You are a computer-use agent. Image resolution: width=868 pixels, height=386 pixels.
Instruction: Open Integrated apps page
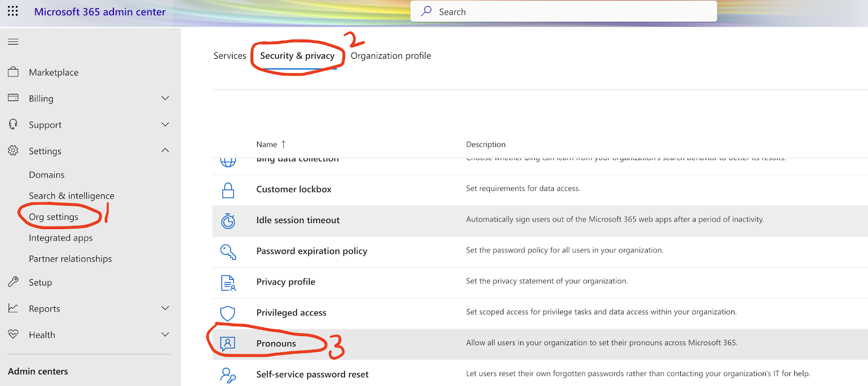(x=61, y=238)
